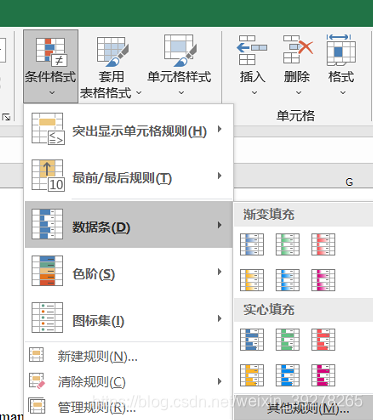Expand arrow beside 清除规则(C)

click(219, 381)
